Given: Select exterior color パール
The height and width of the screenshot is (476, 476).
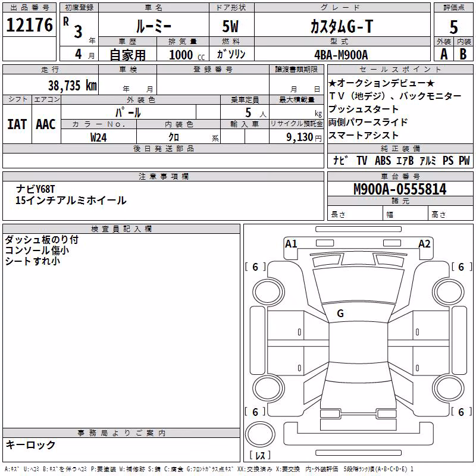Looking at the screenshot, I should click(x=128, y=112).
